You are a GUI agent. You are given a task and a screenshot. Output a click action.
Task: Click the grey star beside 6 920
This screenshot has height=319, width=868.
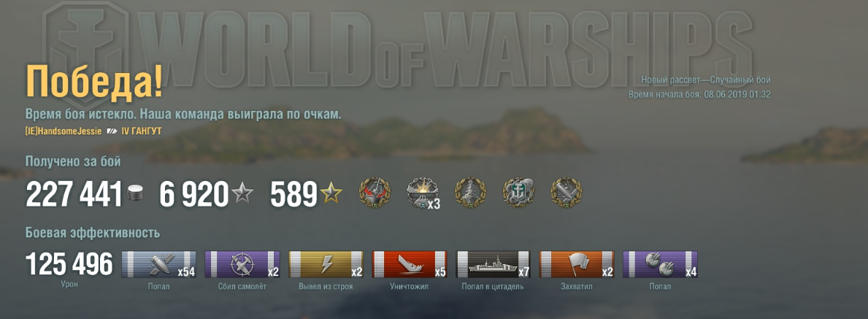point(242,193)
